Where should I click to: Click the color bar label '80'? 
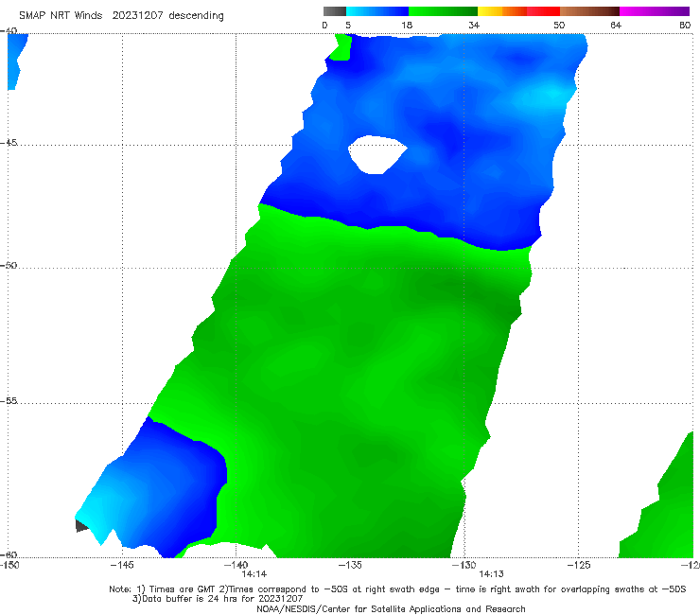(685, 26)
